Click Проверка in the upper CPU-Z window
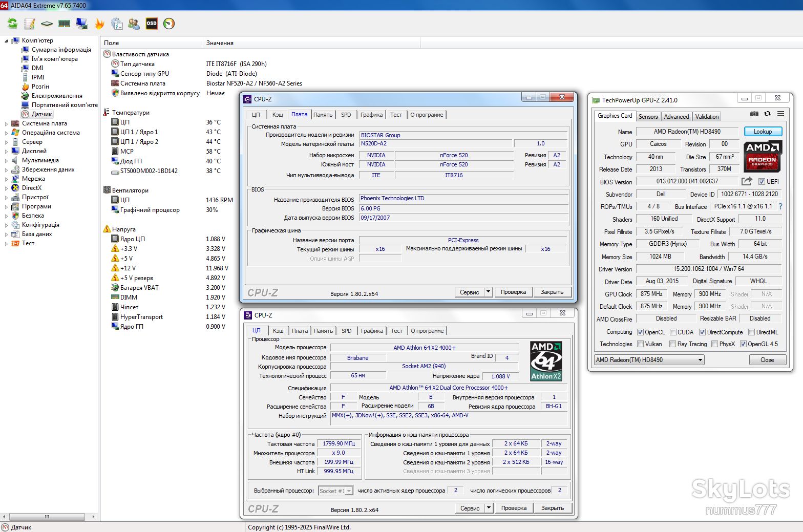The width and height of the screenshot is (803, 532). [x=513, y=292]
